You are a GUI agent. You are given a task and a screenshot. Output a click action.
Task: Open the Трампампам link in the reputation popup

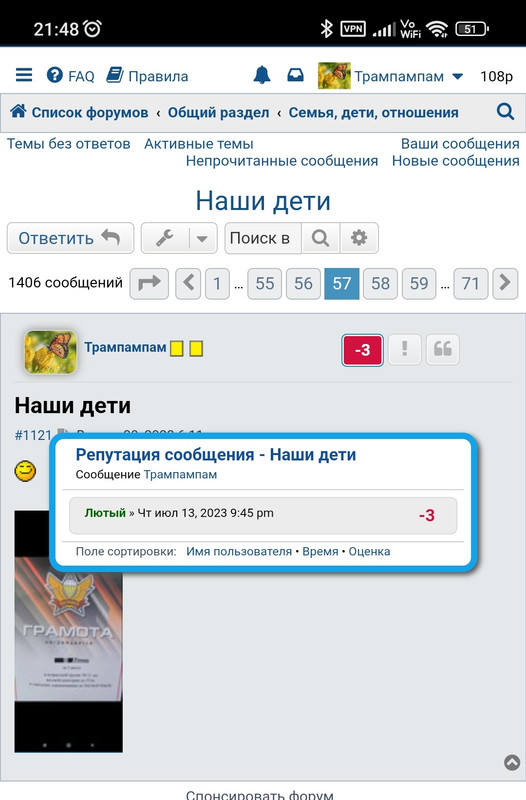click(180, 474)
